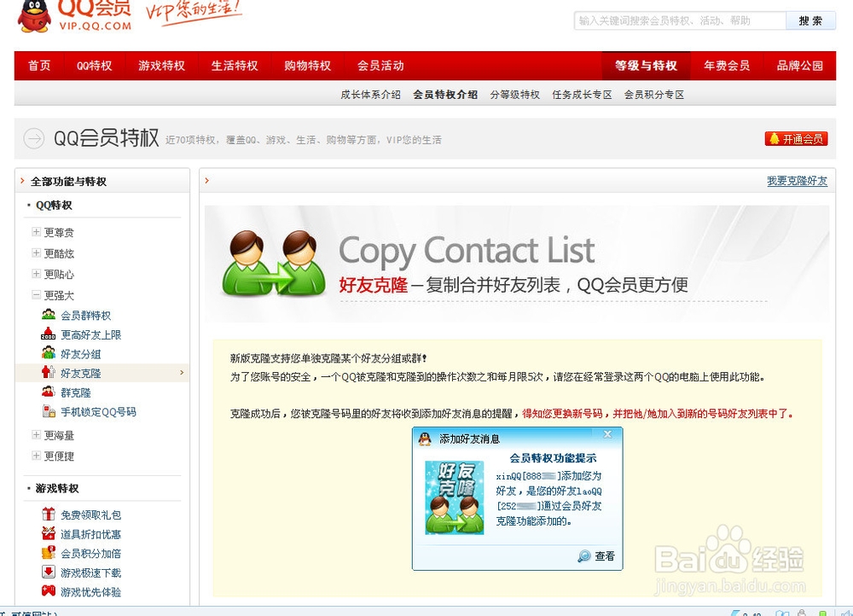The height and width of the screenshot is (616, 853).
Task: Click the 游戏优先体验 gamepad icon
Action: [49, 591]
